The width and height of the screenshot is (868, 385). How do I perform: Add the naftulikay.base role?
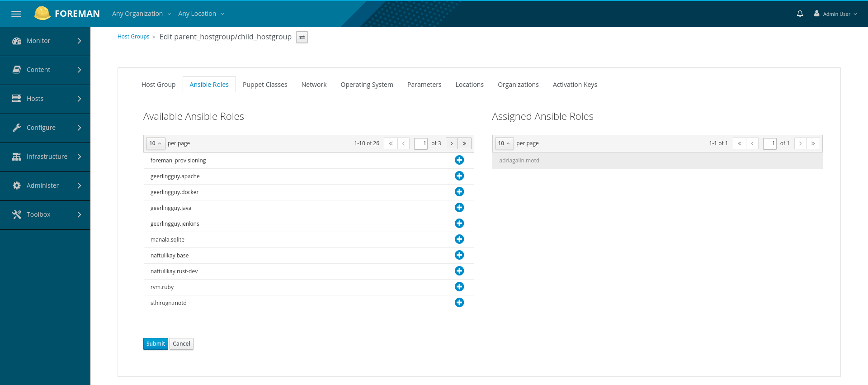click(459, 255)
